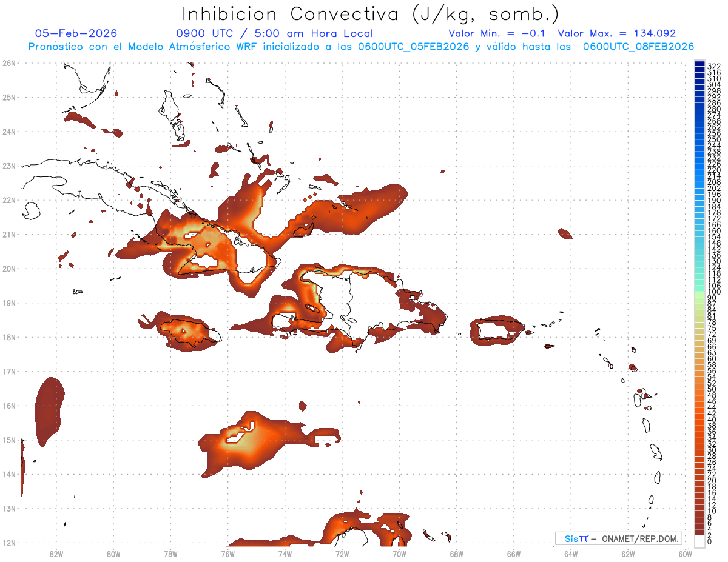The image size is (728, 562).
Task: Click the '0900 UTC / 5:00 am Hora Local' time text
Action: (x=274, y=33)
